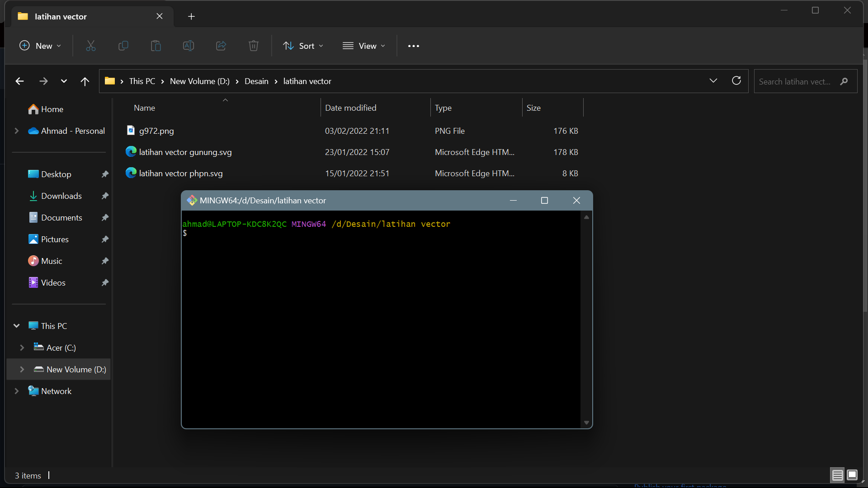Open the See more ellipsis menu
868x488 pixels.
414,46
